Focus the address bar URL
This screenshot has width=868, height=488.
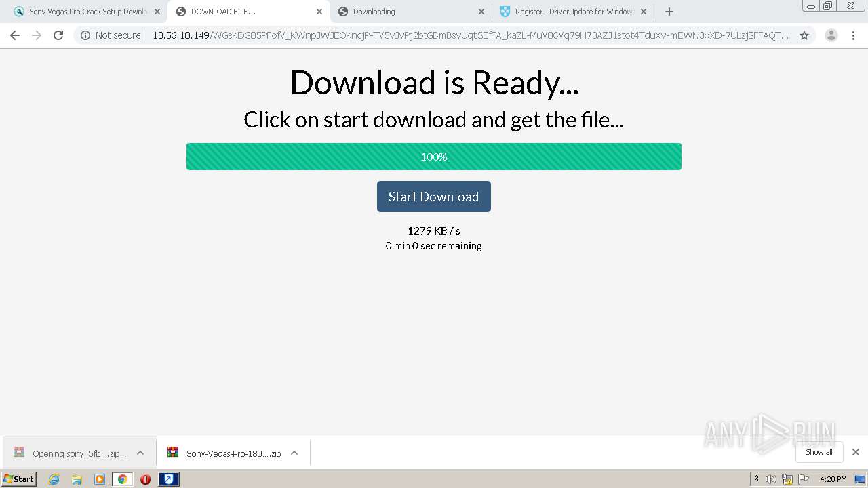pos(471,35)
